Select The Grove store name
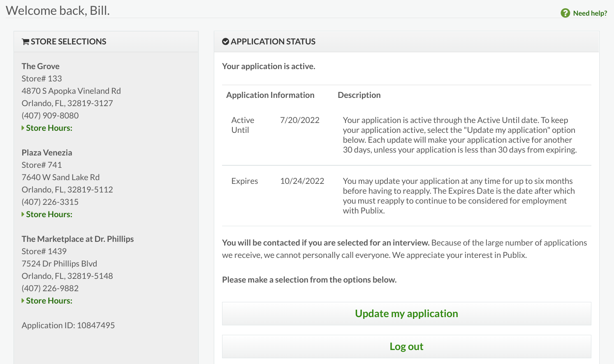Image resolution: width=614 pixels, height=364 pixels. (41, 66)
